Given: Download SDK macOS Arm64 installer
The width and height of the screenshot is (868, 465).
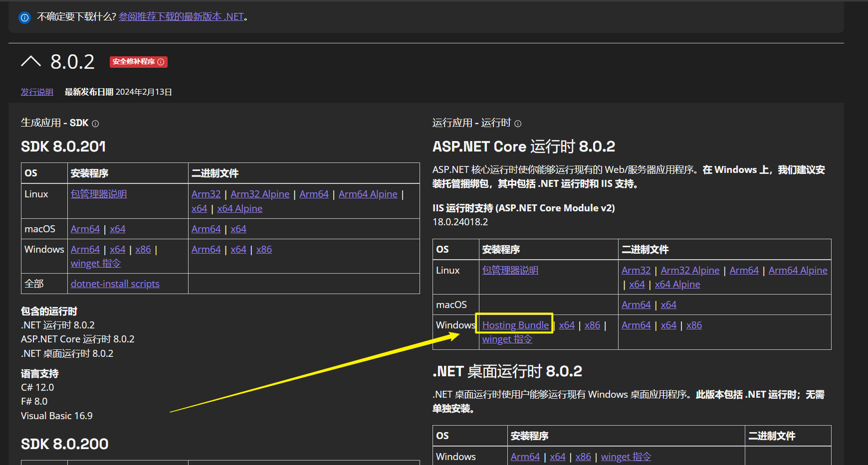Looking at the screenshot, I should (85, 229).
